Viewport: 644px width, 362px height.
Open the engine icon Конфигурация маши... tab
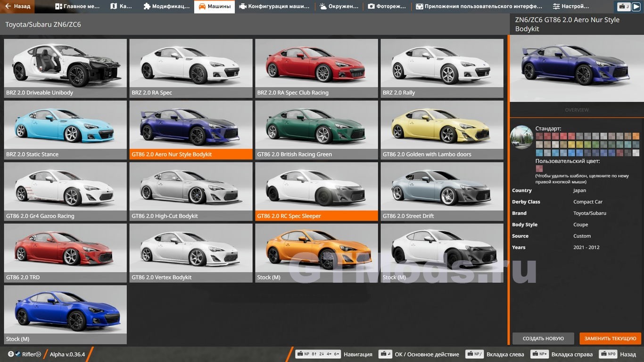tap(274, 7)
